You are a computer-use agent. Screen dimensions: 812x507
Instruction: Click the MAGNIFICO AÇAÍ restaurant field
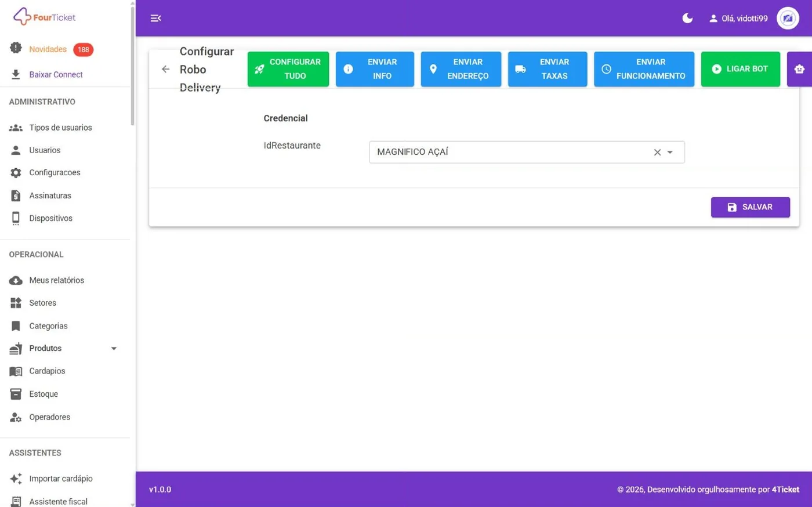click(527, 152)
